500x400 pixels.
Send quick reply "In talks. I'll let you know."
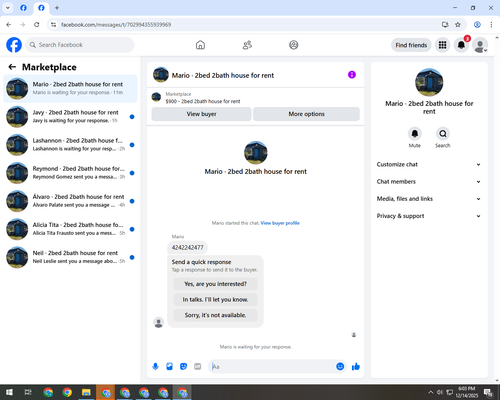click(x=215, y=300)
